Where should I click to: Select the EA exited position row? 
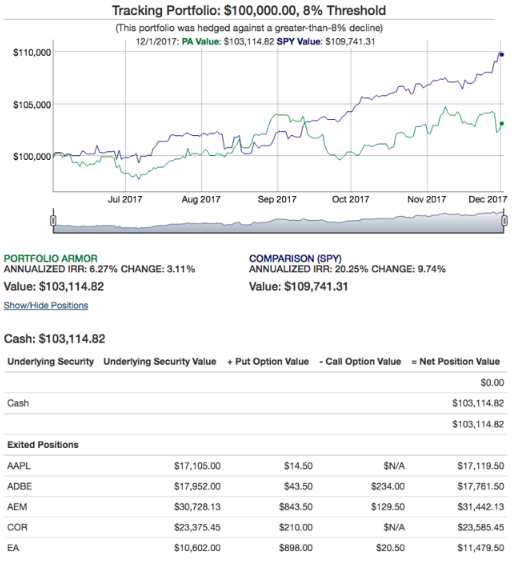(256, 548)
